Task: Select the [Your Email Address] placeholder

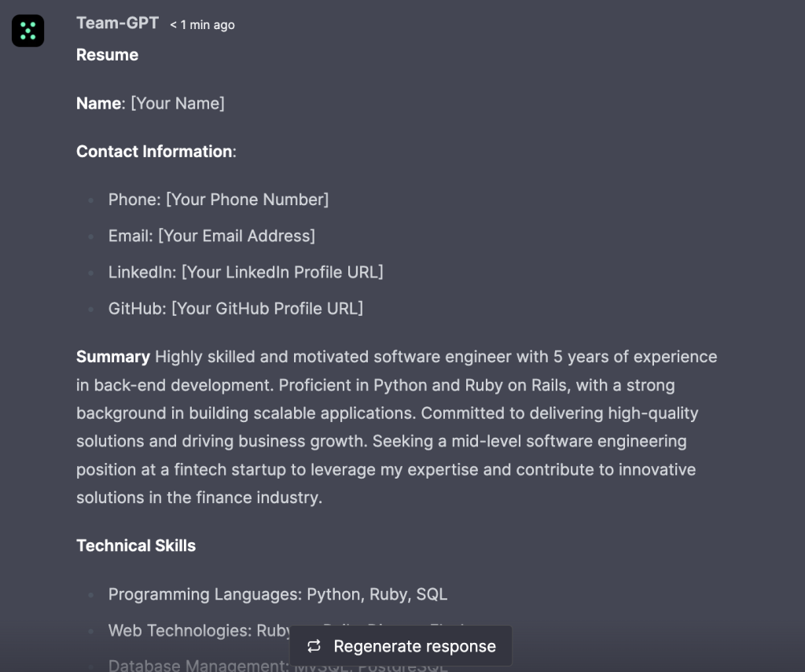Action: pyautogui.click(x=237, y=236)
